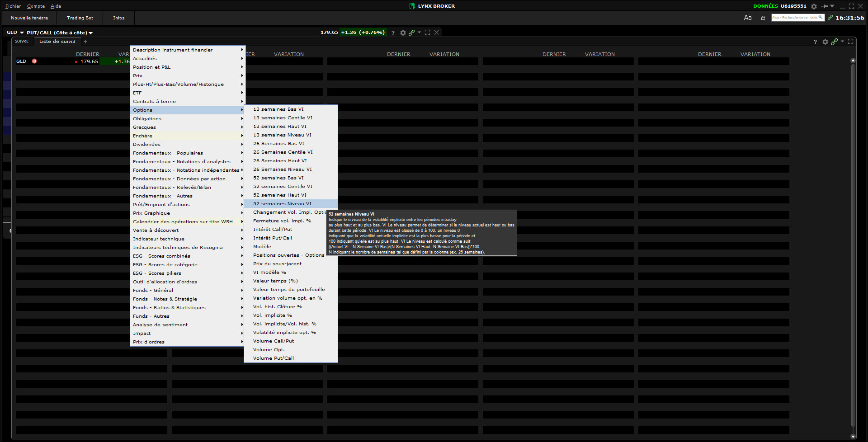Click the watchlist scrollbar up arrow
Screen dimensions: 868x442
[853, 61]
